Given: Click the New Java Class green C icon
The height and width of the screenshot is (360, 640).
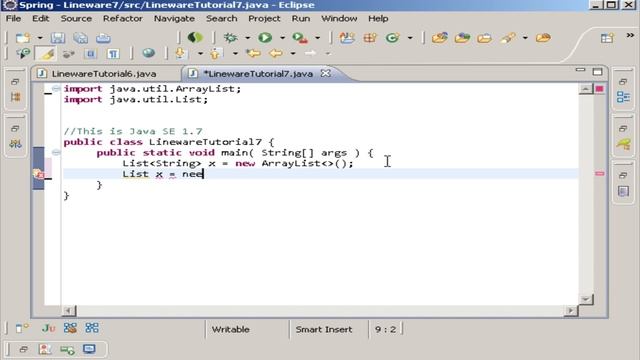Looking at the screenshot, I should click(x=392, y=38).
